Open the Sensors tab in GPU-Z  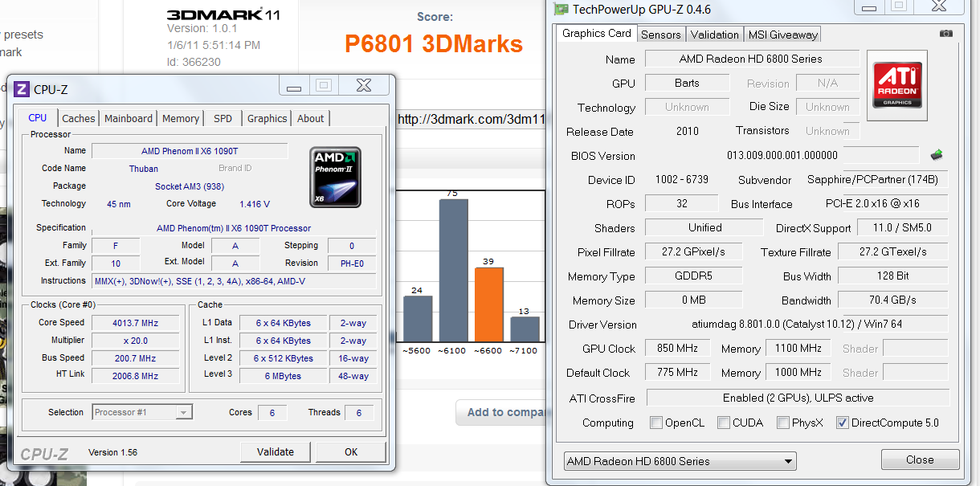pyautogui.click(x=661, y=35)
